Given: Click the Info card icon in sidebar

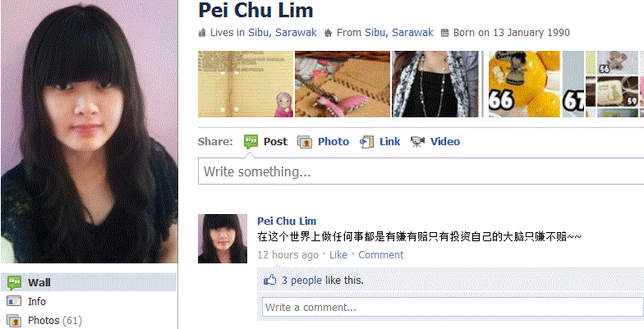Looking at the screenshot, I should tap(14, 302).
